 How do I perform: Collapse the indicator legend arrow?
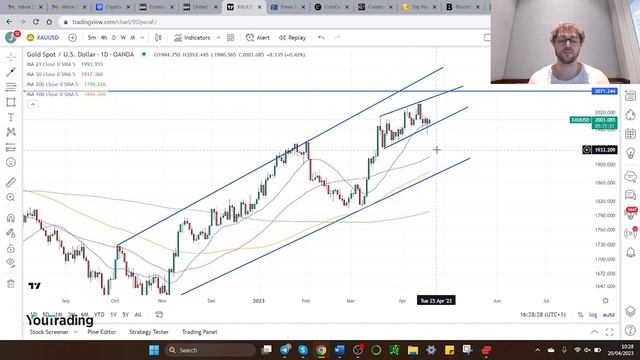(33, 104)
